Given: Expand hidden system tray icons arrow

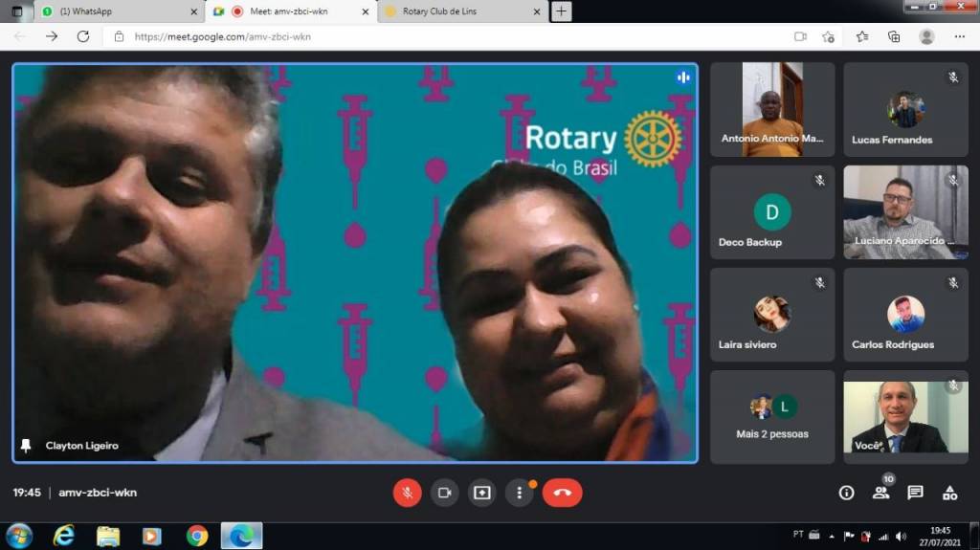Looking at the screenshot, I should coord(831,536).
